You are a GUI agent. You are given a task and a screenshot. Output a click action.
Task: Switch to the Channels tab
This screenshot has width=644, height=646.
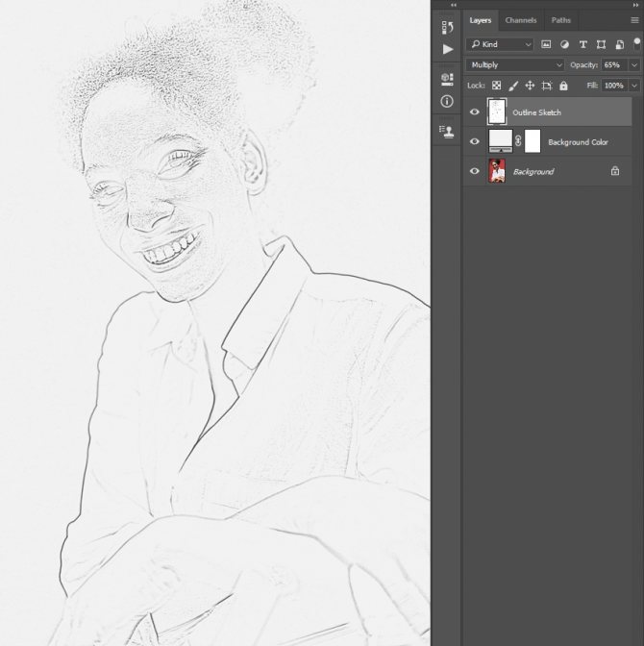click(521, 20)
